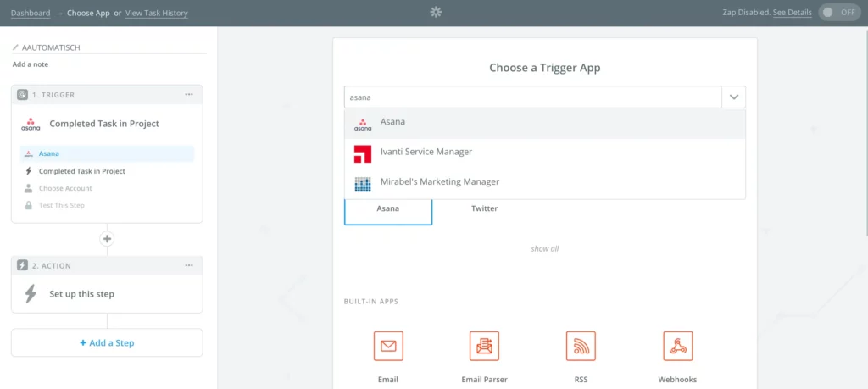The height and width of the screenshot is (389, 868).
Task: Choose Ivanti Service Manager from results
Action: (545, 154)
